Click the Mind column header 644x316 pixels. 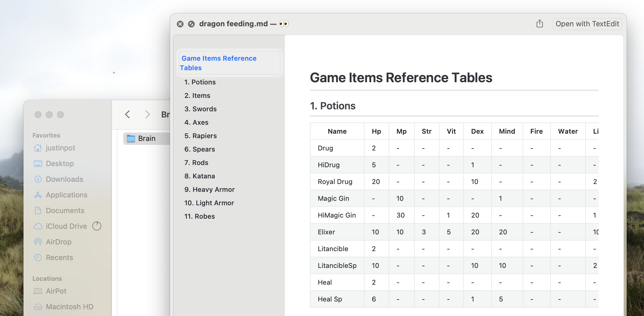[507, 131]
